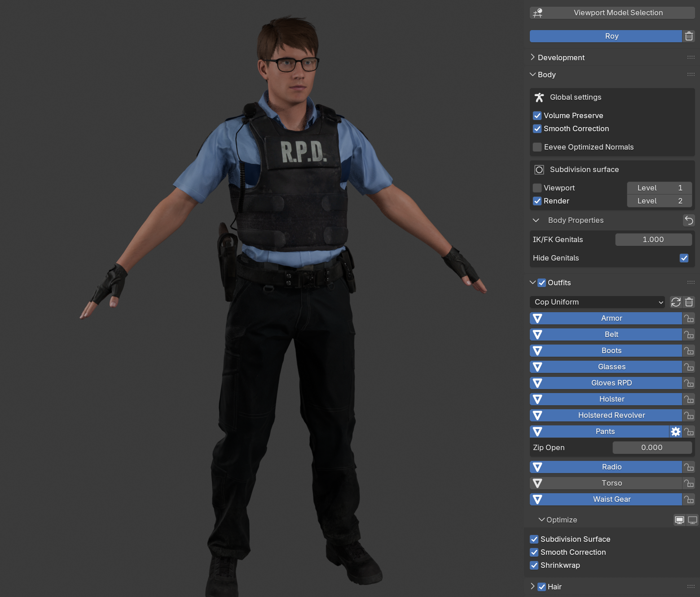Image resolution: width=700 pixels, height=597 pixels.
Task: Click the Render subdivision Level field
Action: [659, 201]
